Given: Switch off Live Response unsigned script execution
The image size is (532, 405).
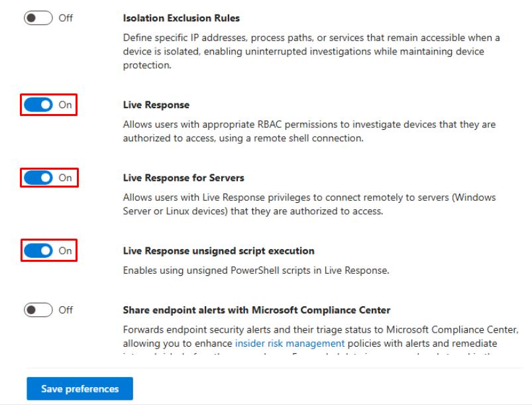Looking at the screenshot, I should (39, 251).
